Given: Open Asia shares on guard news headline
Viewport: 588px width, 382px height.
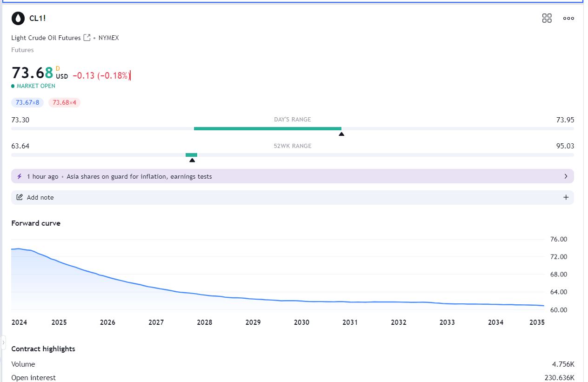Looking at the screenshot, I should point(139,176).
